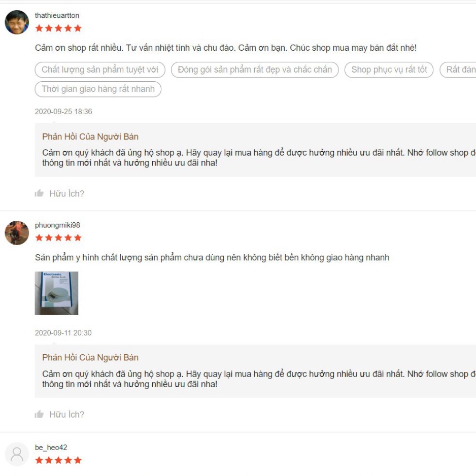Click 'Hữu Ích?' under first review
This screenshot has height=476, width=476.
tap(67, 194)
